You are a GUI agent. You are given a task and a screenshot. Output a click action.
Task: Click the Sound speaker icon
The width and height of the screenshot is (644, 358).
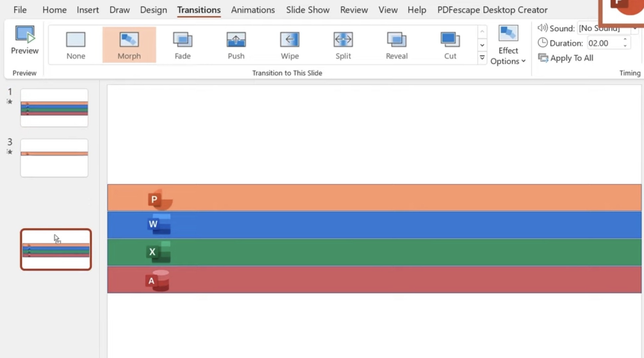(542, 28)
